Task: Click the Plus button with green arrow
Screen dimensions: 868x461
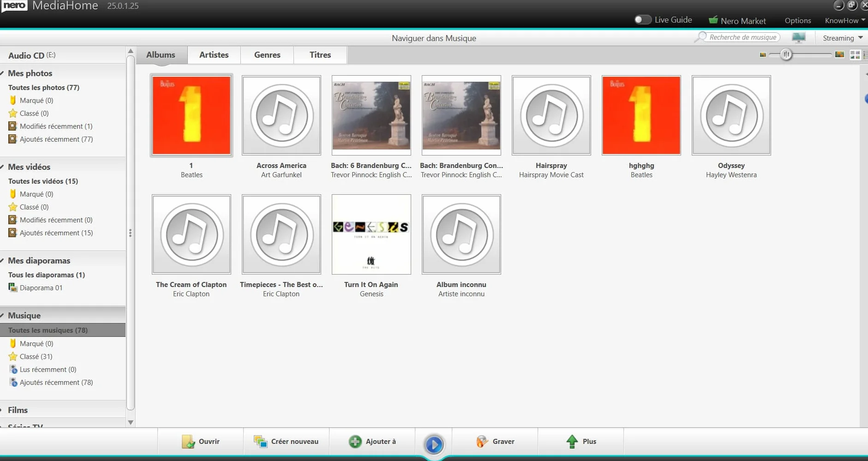Action: [x=581, y=442]
